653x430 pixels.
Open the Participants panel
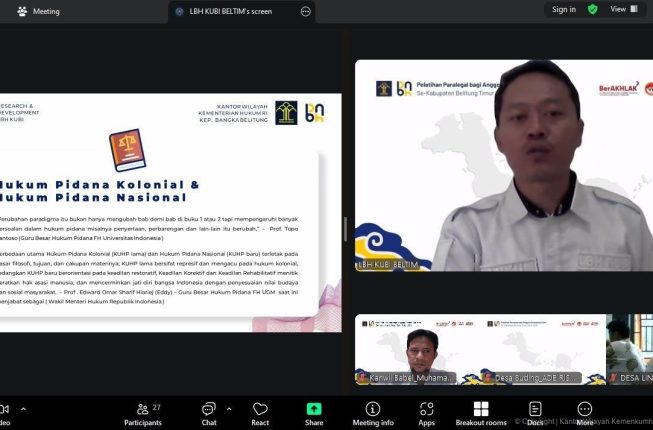coord(143,415)
